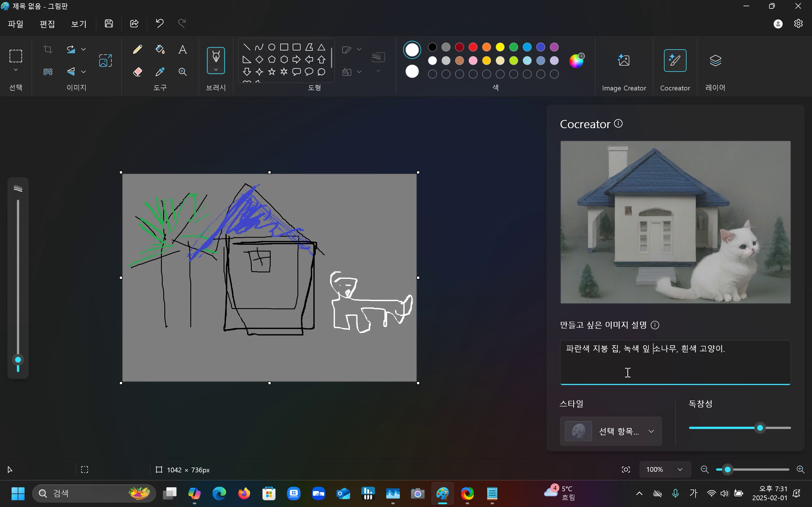Select the Text tool

click(182, 50)
